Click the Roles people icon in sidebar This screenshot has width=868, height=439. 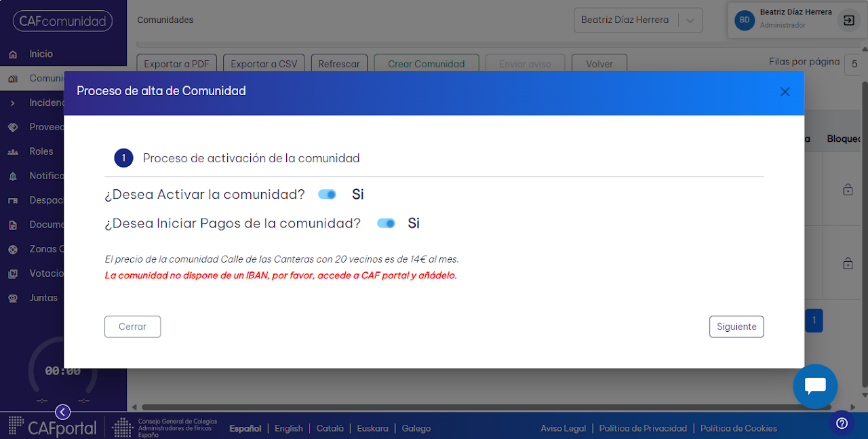[x=13, y=152]
